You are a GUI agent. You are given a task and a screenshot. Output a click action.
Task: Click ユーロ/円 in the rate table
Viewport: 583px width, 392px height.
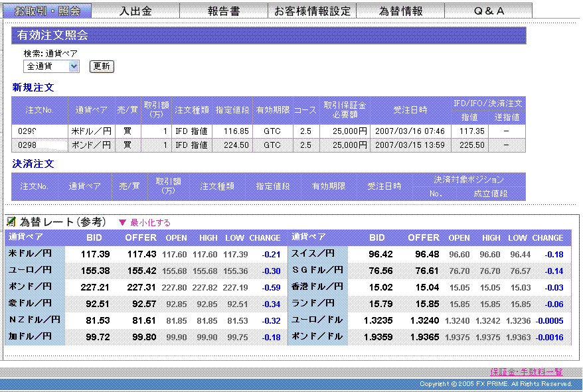[x=30, y=270]
